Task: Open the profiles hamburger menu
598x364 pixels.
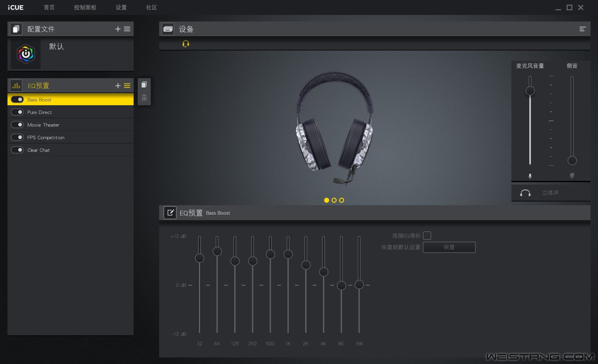Action: point(127,29)
